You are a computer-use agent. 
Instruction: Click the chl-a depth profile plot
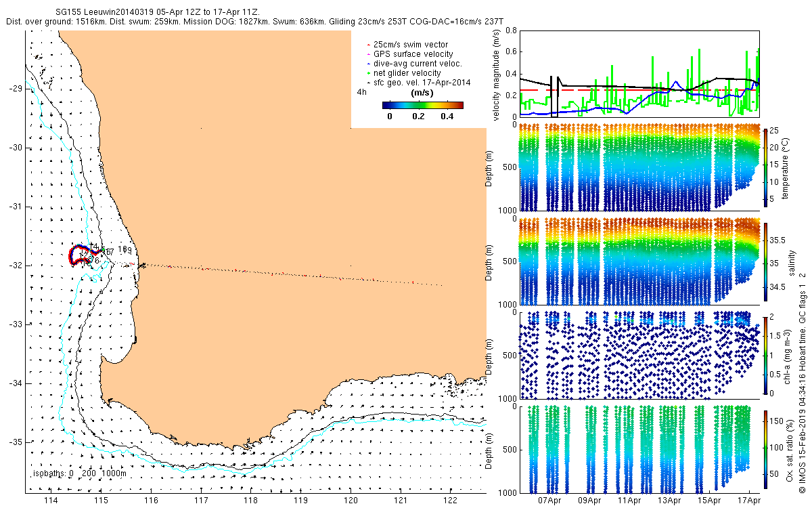click(638, 354)
